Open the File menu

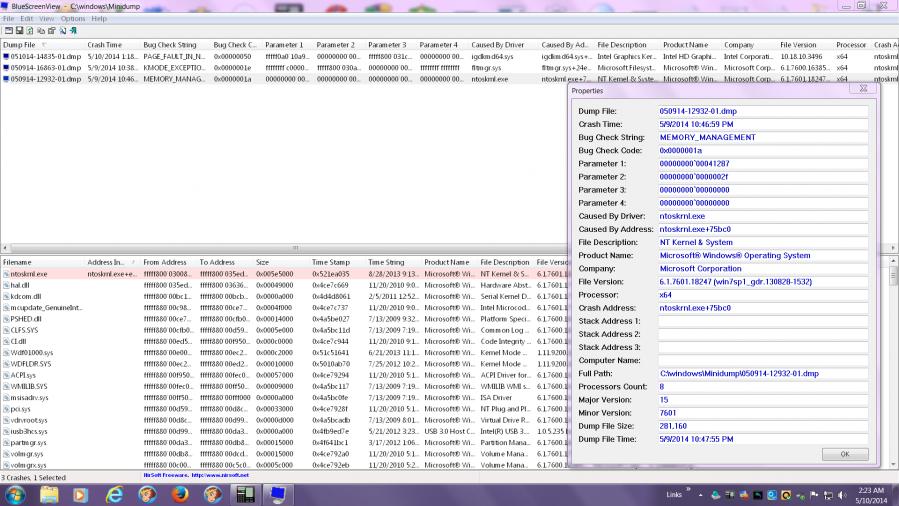pyautogui.click(x=9, y=19)
